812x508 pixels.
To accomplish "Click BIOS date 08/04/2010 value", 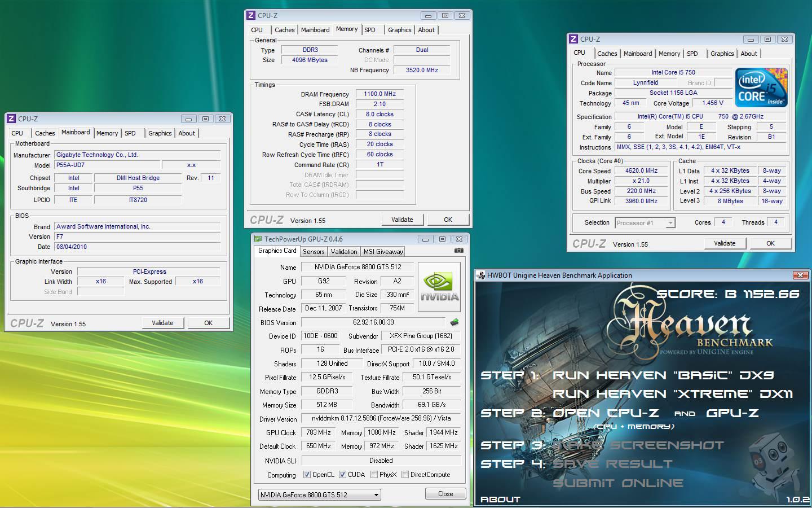I will point(137,247).
